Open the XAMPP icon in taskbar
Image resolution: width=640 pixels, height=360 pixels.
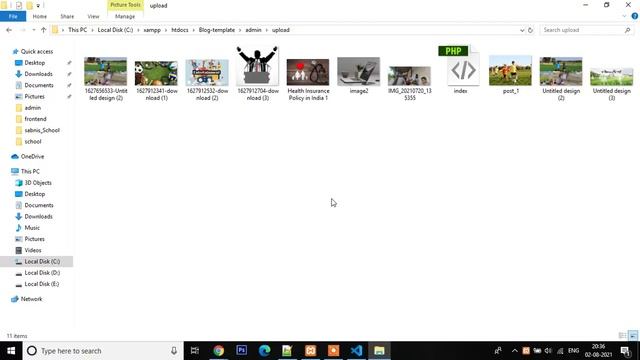pyautogui.click(x=311, y=351)
